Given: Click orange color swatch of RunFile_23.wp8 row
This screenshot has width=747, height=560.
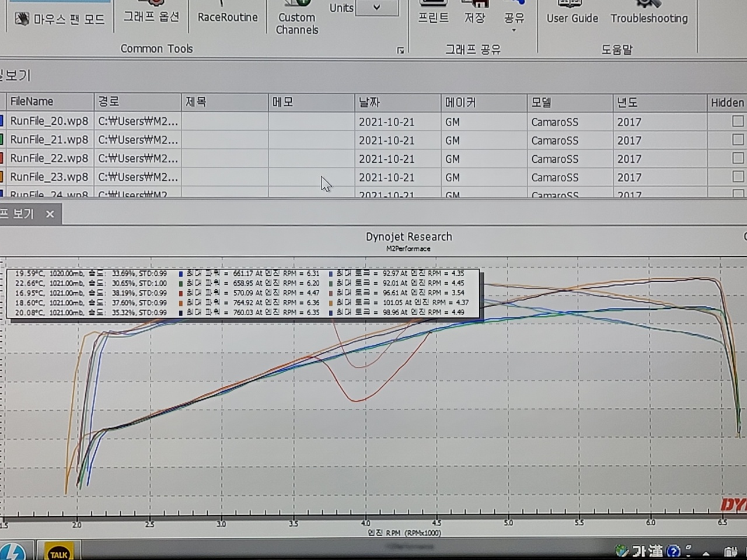Looking at the screenshot, I should pos(2,177).
